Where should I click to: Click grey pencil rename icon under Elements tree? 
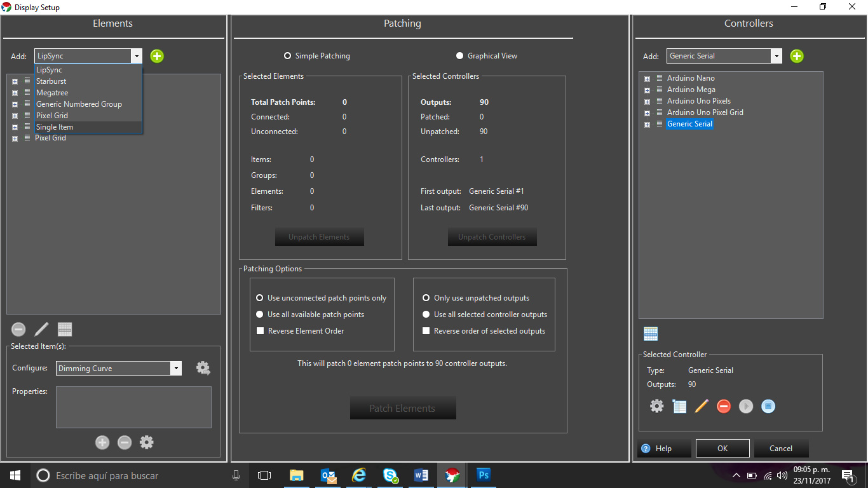point(41,329)
